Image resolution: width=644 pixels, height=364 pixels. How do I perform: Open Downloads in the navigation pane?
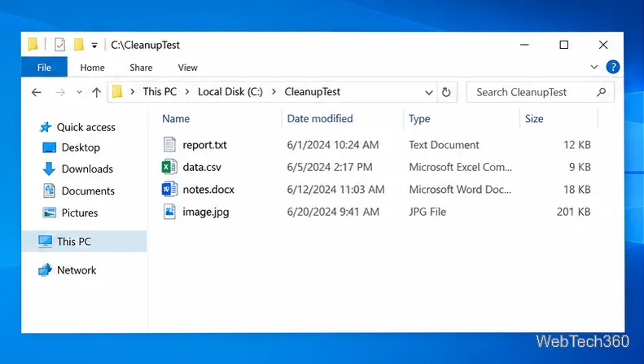[87, 169]
